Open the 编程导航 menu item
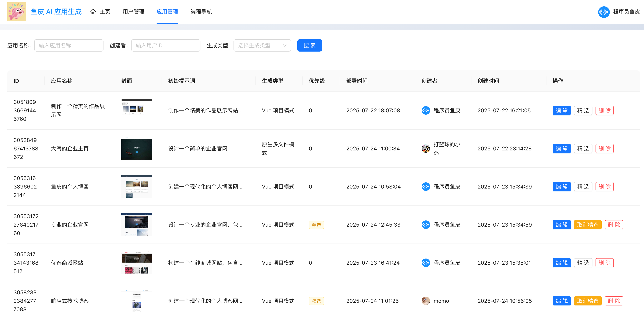This screenshot has width=644, height=317. (201, 12)
